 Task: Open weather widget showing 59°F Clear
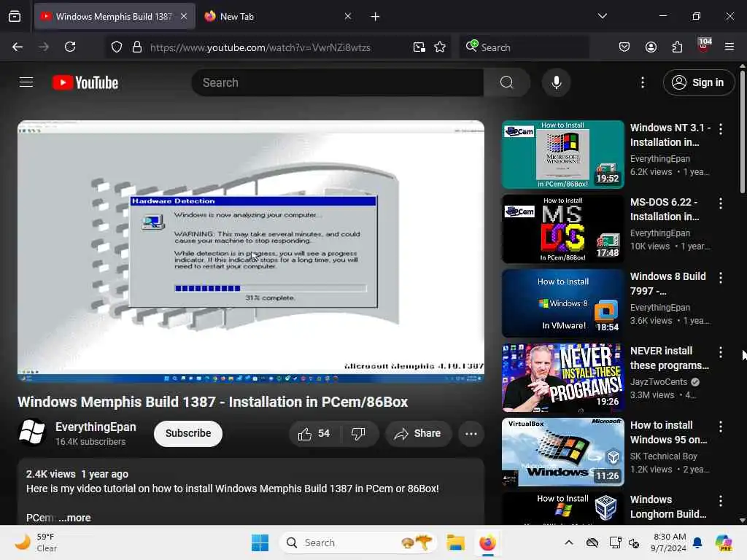[x=36, y=542]
